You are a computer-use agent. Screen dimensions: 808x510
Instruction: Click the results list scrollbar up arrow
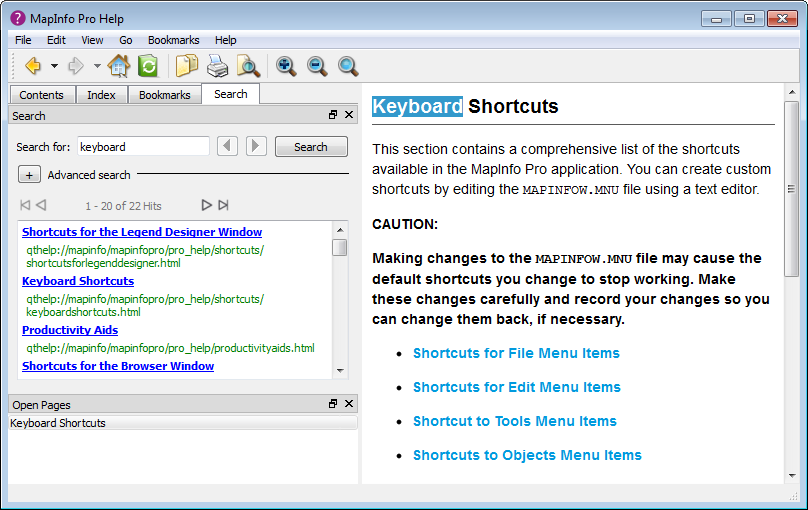coord(340,230)
